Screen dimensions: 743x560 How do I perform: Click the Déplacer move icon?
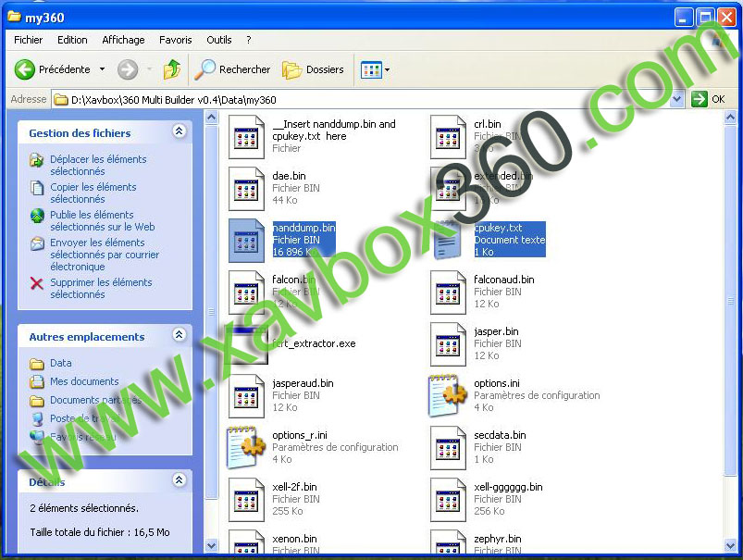(x=36, y=160)
